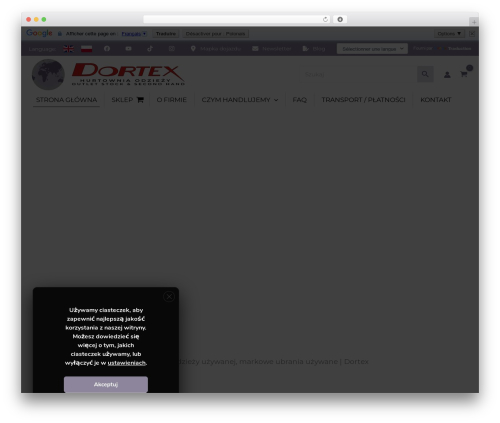Open the Facebook social icon
This screenshot has width=500, height=423.
(107, 49)
